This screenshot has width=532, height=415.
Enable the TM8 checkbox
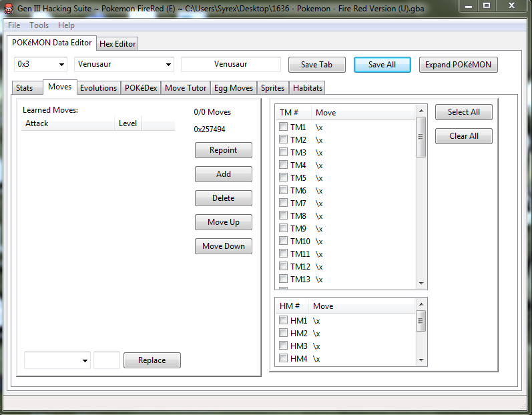283,216
